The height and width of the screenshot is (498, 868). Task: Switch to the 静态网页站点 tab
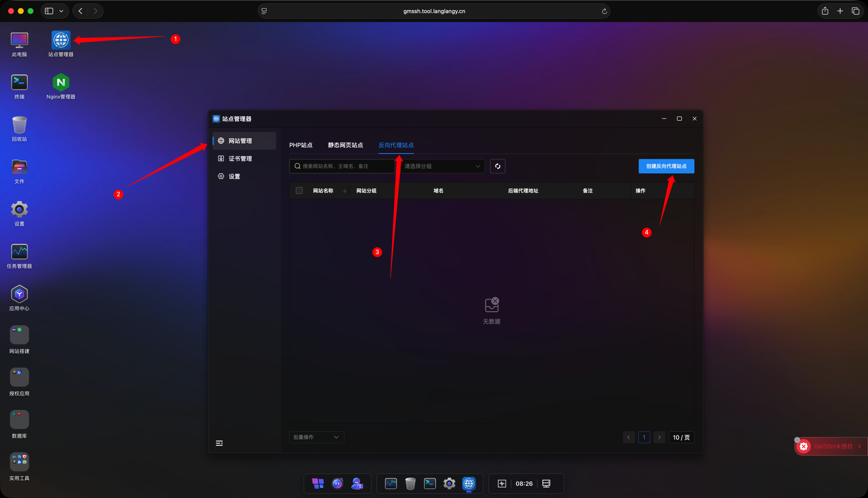point(345,145)
